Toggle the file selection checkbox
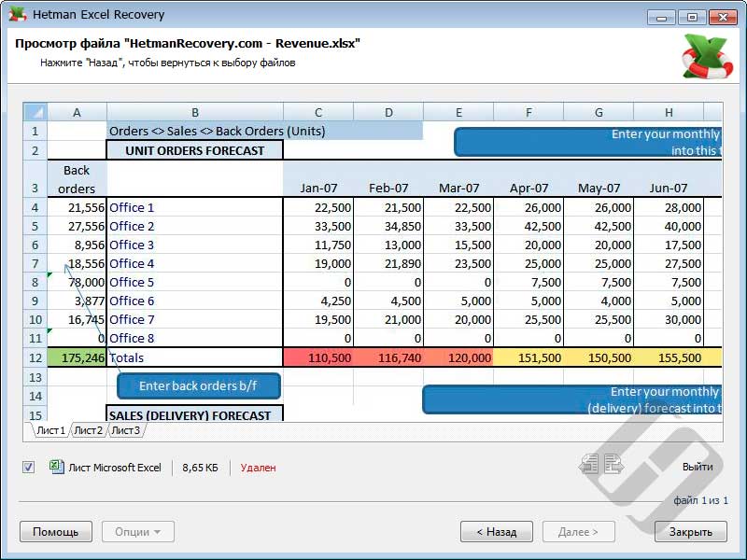This screenshot has width=747, height=560. click(29, 468)
